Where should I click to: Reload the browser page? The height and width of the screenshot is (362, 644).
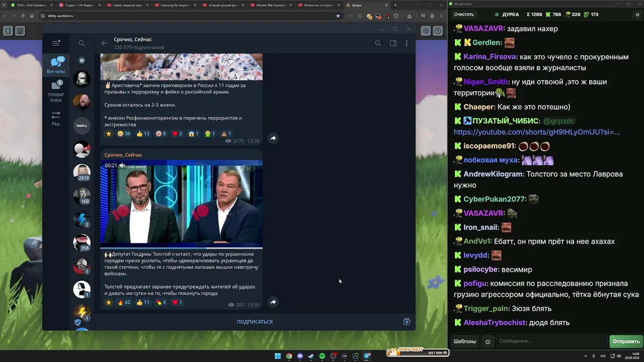(23, 16)
